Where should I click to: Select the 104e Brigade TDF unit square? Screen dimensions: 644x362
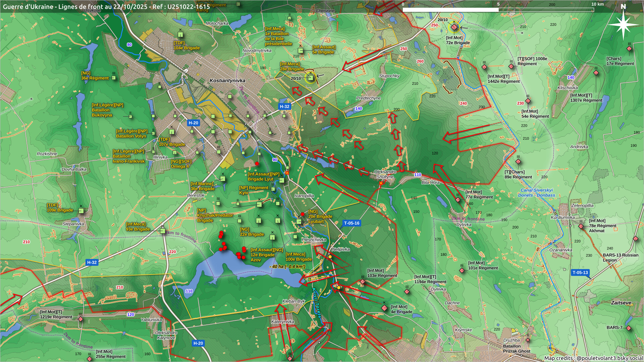(180, 35)
